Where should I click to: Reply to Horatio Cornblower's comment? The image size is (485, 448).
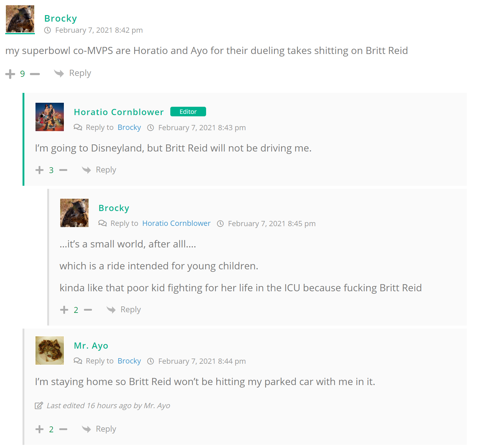[99, 170]
